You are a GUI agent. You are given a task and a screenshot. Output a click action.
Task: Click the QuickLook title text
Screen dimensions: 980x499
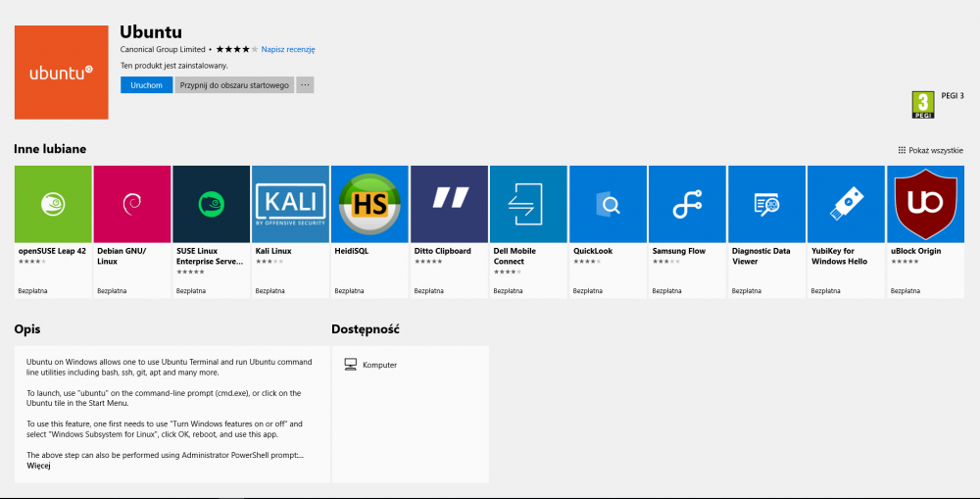[x=593, y=251]
